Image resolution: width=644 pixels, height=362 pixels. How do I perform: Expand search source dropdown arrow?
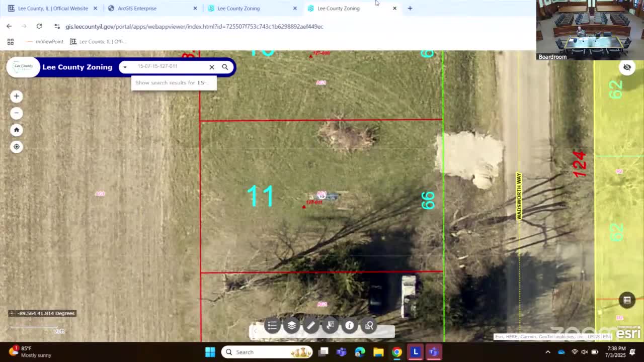coord(125,67)
